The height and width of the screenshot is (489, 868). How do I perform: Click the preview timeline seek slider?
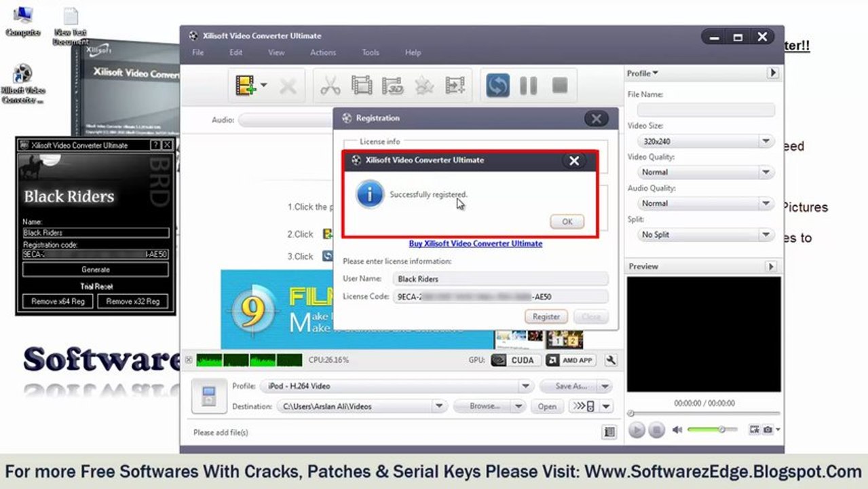[704, 413]
